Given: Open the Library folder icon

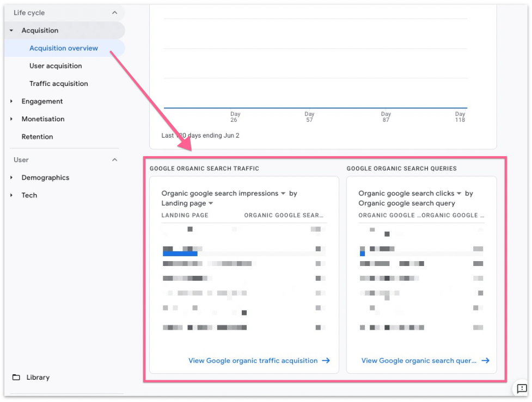Looking at the screenshot, I should click(16, 378).
